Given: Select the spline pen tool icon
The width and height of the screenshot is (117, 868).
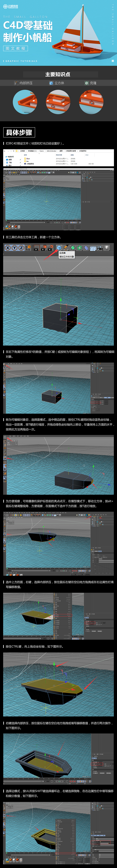Looking at the screenshot, I should click(x=66, y=248).
